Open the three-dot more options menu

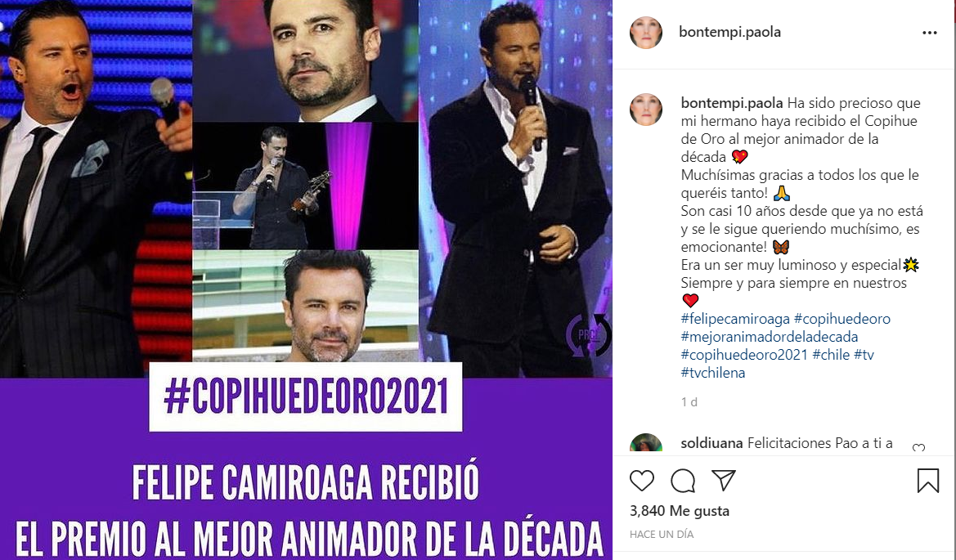[x=929, y=33]
